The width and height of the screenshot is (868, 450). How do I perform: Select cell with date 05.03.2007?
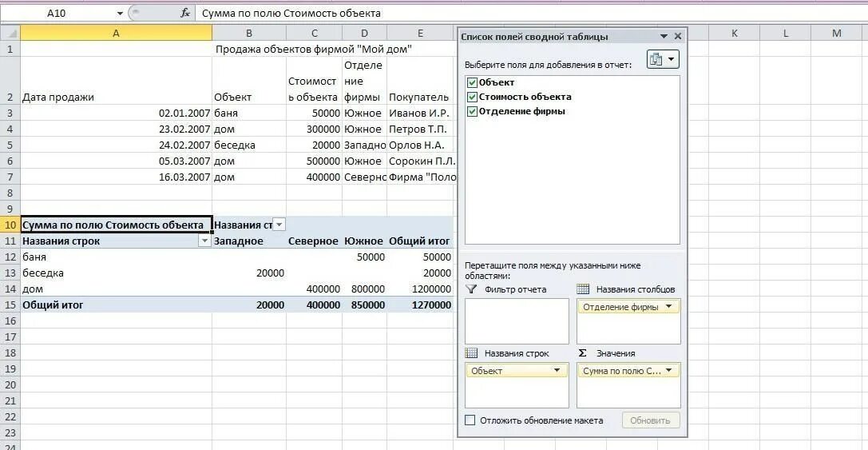pos(117,161)
